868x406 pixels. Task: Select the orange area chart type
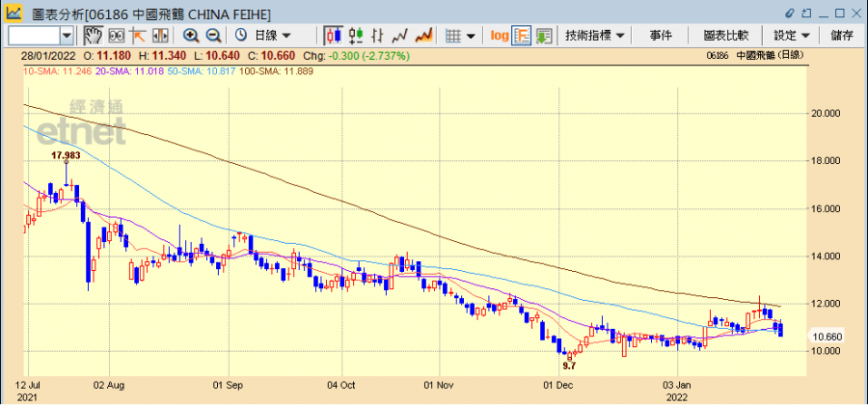422,36
